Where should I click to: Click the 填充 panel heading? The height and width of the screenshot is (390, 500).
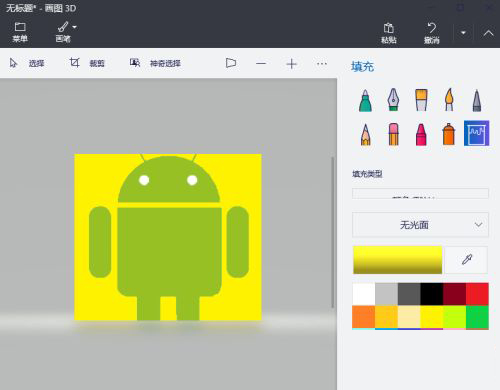362,67
